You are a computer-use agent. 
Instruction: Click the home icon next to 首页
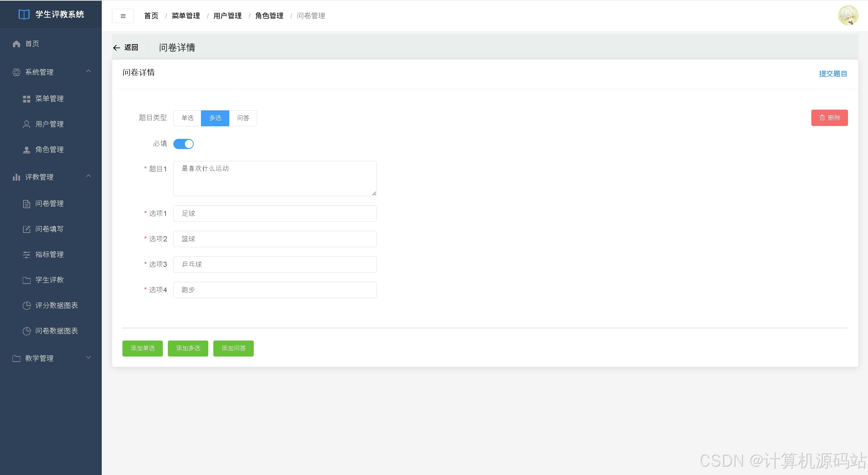tap(16, 44)
